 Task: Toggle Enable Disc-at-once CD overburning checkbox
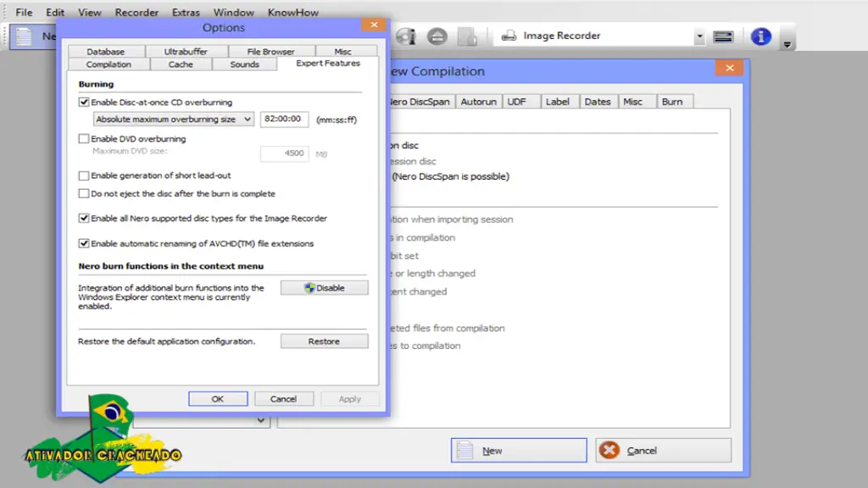[84, 102]
